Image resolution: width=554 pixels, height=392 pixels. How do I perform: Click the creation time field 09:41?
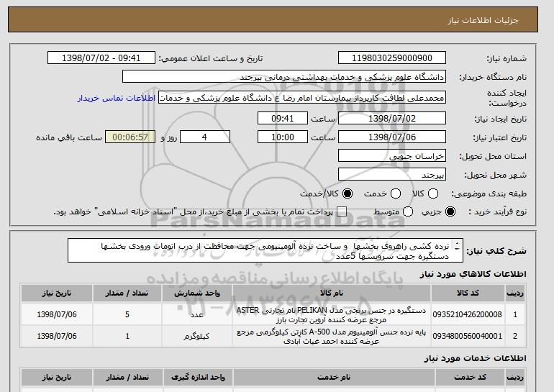click(x=282, y=118)
